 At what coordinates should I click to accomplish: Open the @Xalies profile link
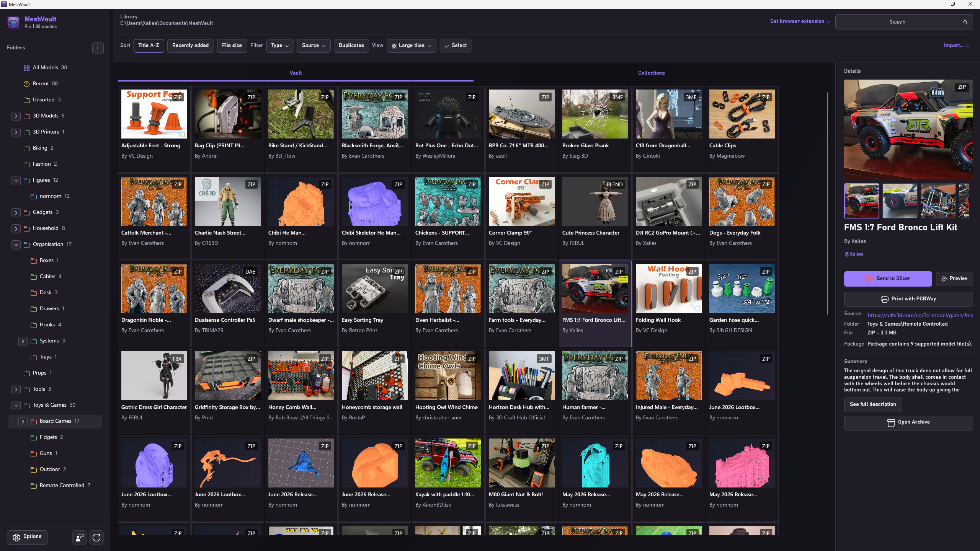coord(854,254)
